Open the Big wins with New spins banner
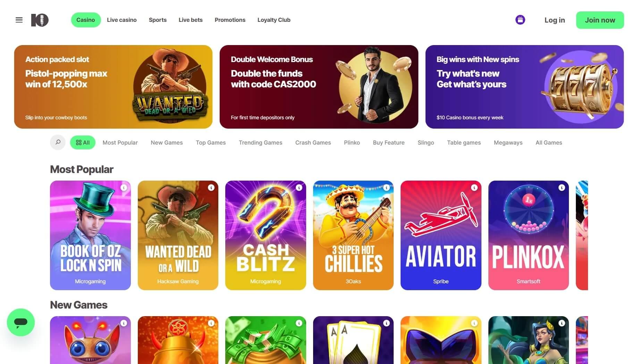The image size is (638, 364). (x=524, y=87)
